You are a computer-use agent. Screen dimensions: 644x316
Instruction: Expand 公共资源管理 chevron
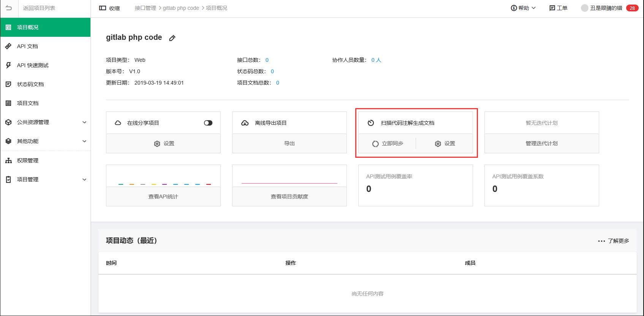(84, 122)
